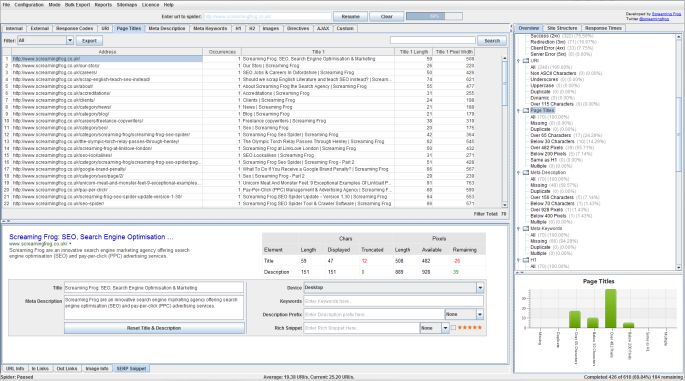This screenshot has height=381, width=685.
Task: Click the Clear button
Action: 387,17
